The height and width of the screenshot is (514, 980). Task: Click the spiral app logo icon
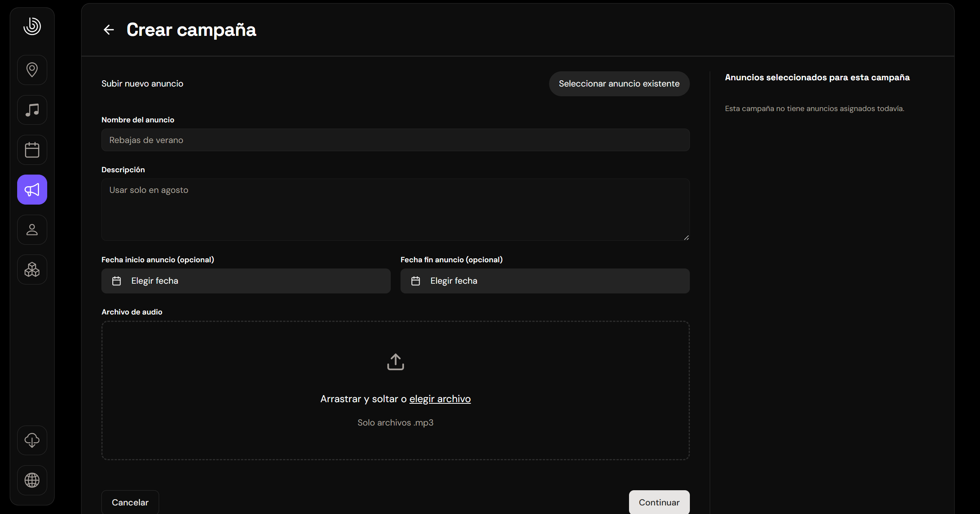tap(32, 26)
